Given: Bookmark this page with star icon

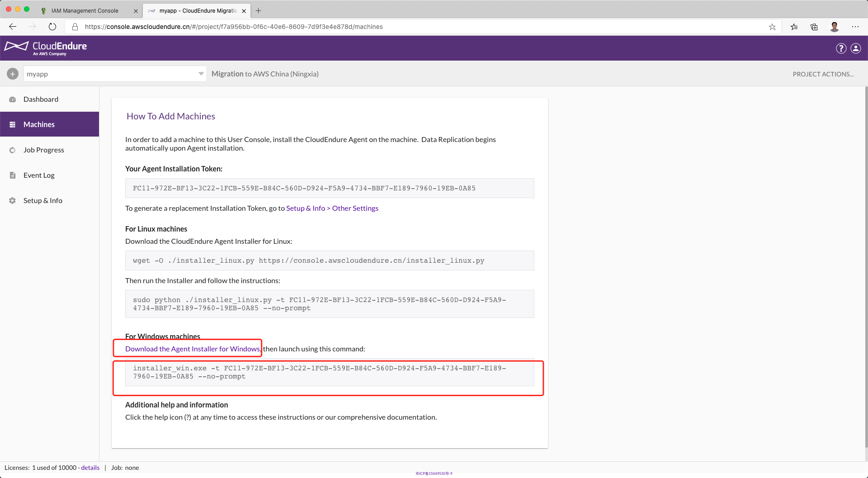Looking at the screenshot, I should pyautogui.click(x=772, y=27).
